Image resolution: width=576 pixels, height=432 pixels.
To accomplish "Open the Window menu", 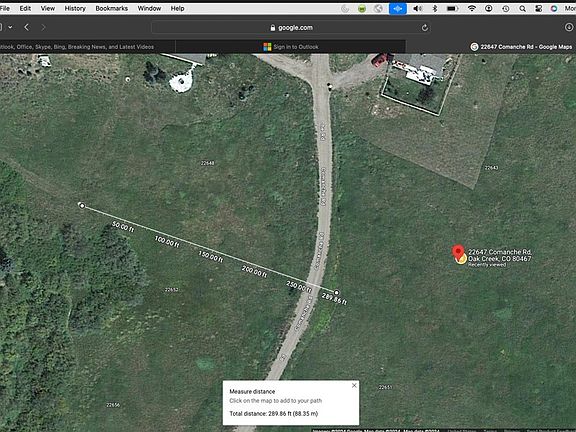I will pos(149,8).
